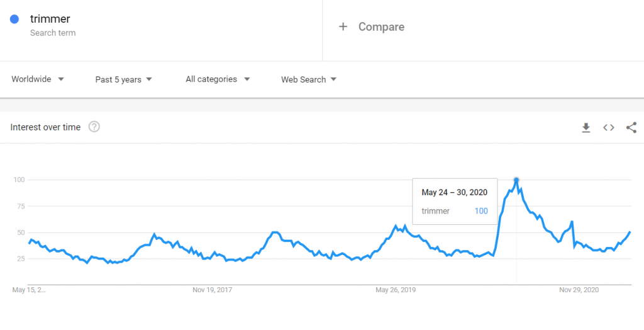Select the peak data point at 100
Screen dimensions: 644x330
516,180
